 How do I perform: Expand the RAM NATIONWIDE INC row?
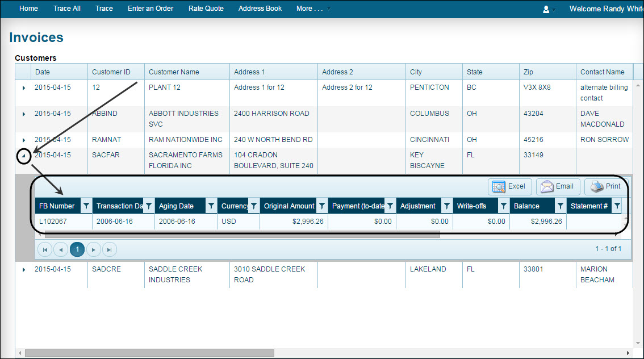tap(23, 140)
